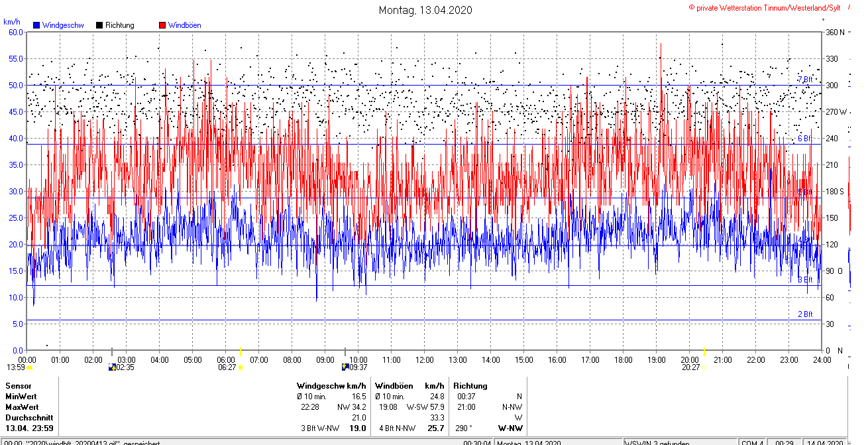Click the 13.04. 23:59 timestamp
The height and width of the screenshot is (445, 868).
click(29, 428)
